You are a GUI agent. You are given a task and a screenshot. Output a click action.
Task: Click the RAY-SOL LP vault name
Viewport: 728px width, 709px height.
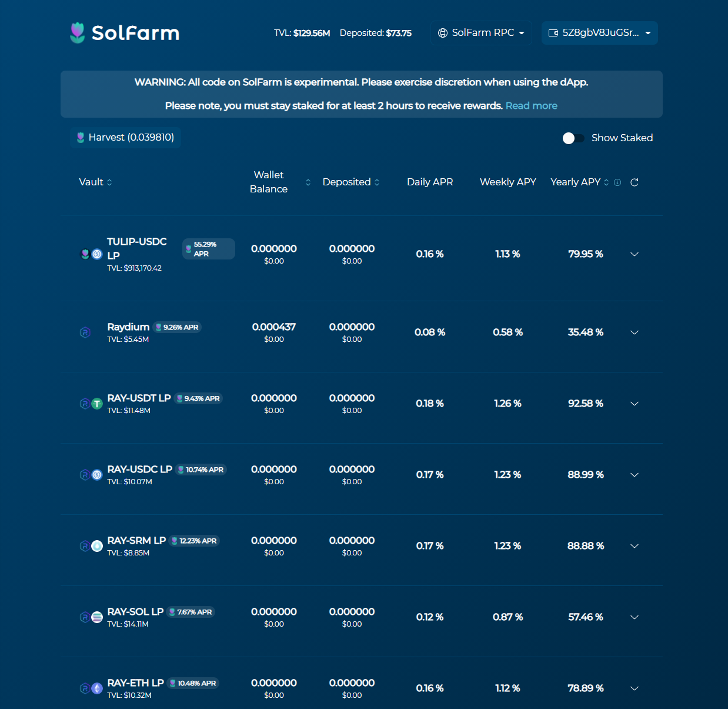(x=135, y=612)
